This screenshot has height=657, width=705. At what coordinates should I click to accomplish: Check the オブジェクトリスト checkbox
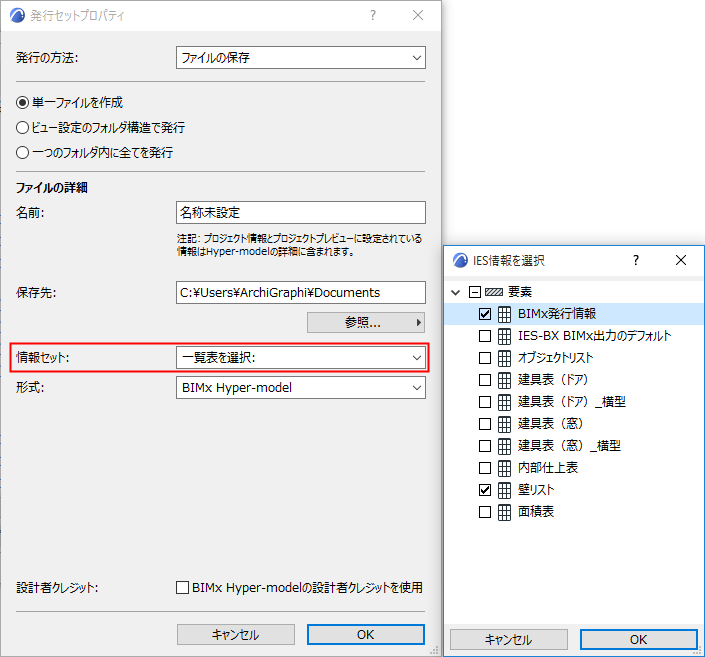pos(485,358)
